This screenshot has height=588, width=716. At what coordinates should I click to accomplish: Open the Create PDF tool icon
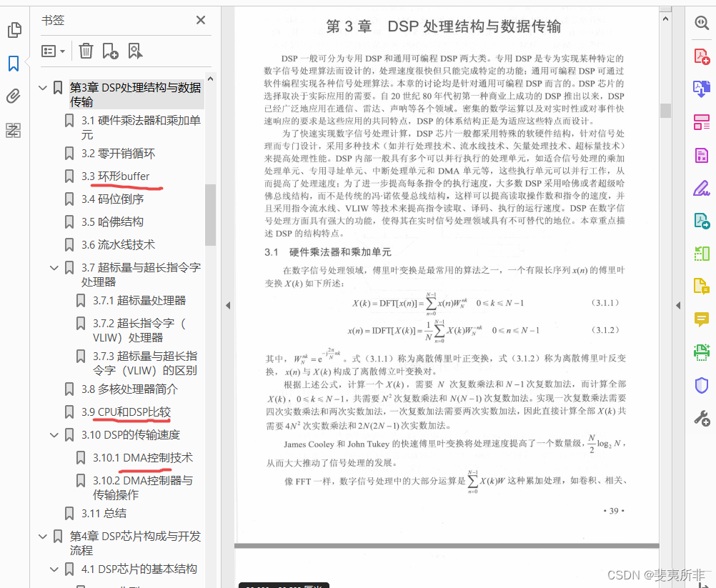(x=702, y=56)
